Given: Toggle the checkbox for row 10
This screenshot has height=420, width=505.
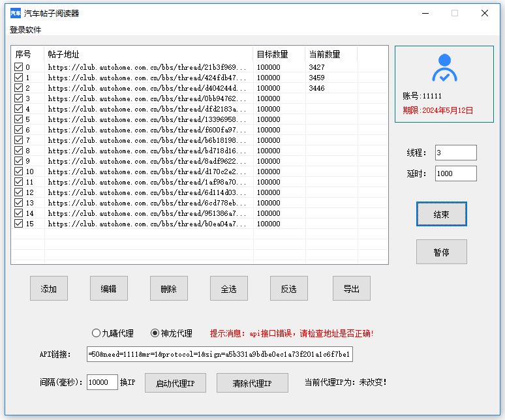Looking at the screenshot, I should (19, 172).
